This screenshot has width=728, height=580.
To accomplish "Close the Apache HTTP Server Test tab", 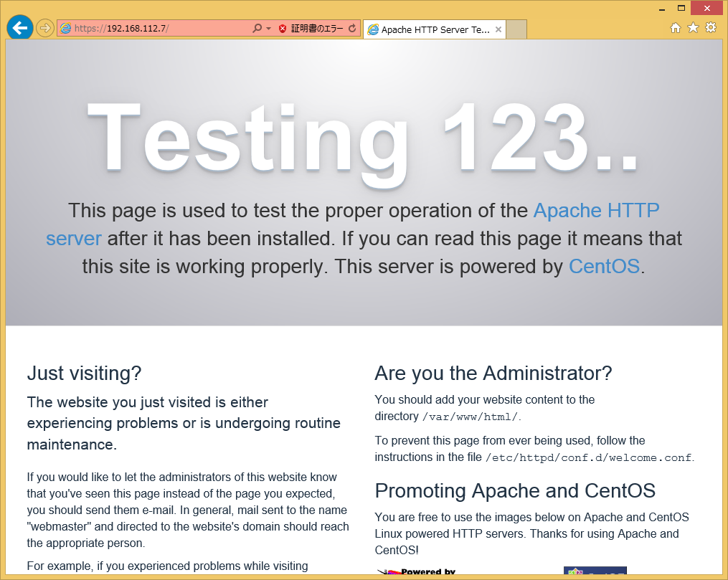I will [x=498, y=29].
